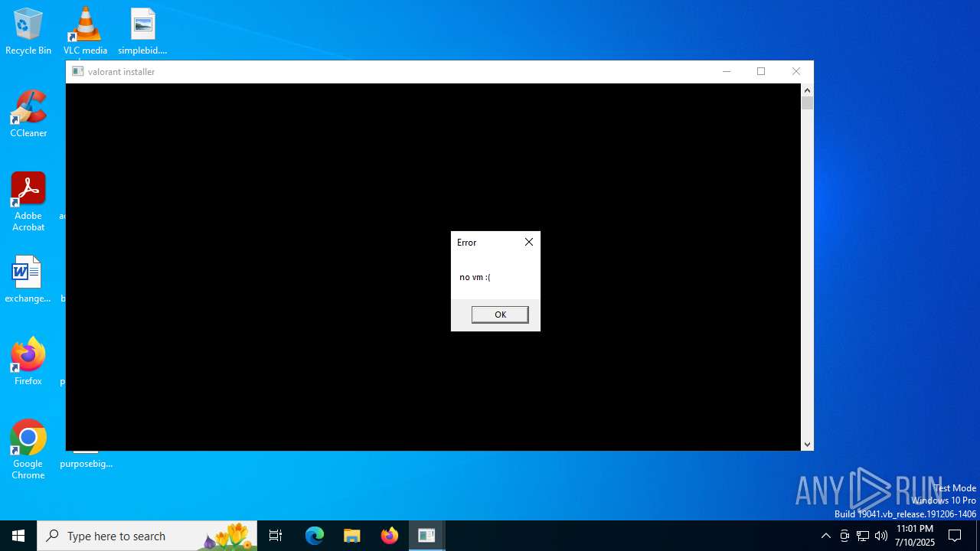Show hidden system tray icons
The image size is (980, 551).
point(825,536)
